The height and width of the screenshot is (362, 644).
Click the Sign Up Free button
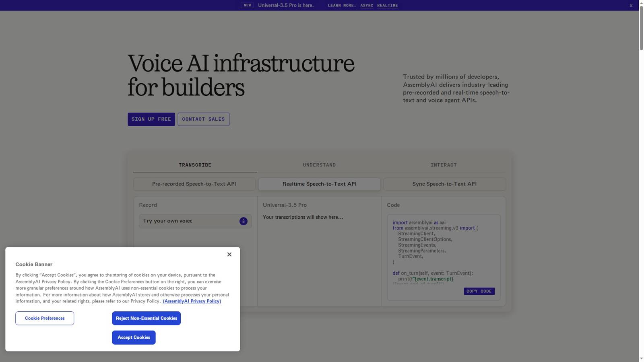click(x=151, y=119)
